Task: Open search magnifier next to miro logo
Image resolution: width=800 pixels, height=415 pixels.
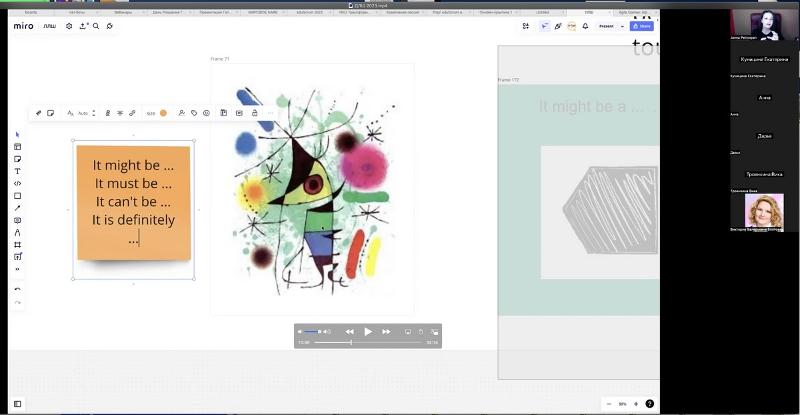Action: [x=96, y=26]
